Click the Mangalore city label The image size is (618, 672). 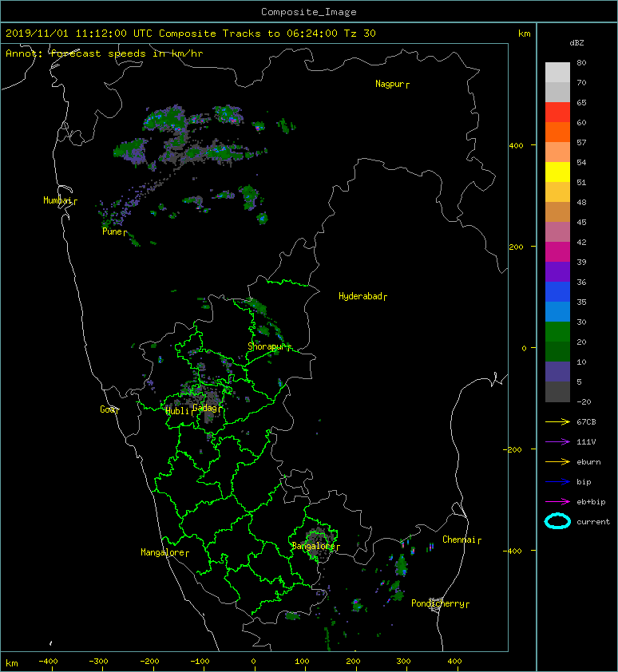[164, 553]
